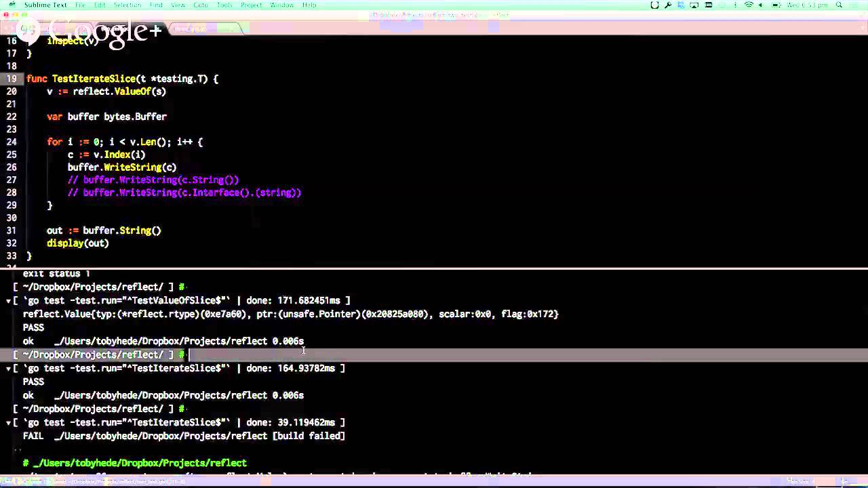The height and width of the screenshot is (488, 868).
Task: Open the File menu
Action: click(x=80, y=5)
